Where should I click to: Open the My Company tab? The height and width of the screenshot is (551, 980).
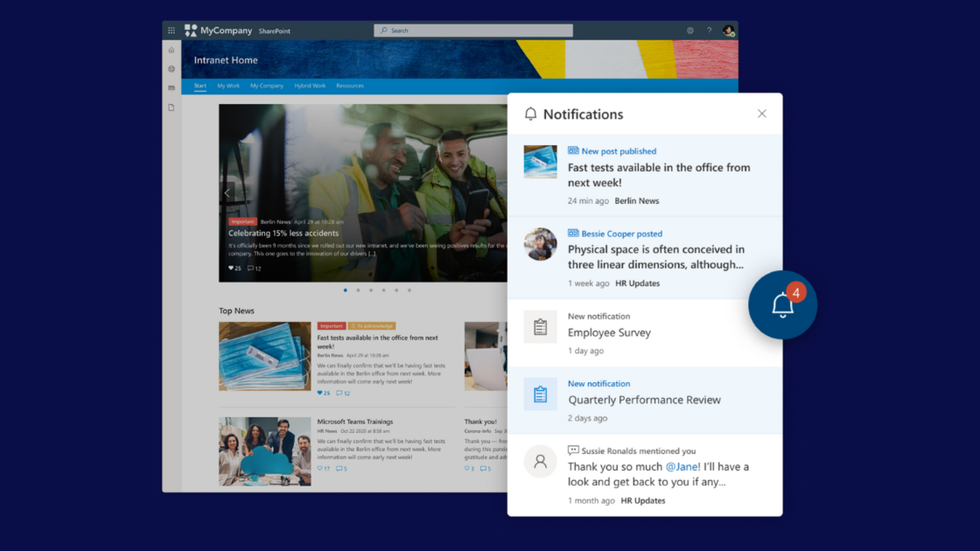[x=267, y=86]
